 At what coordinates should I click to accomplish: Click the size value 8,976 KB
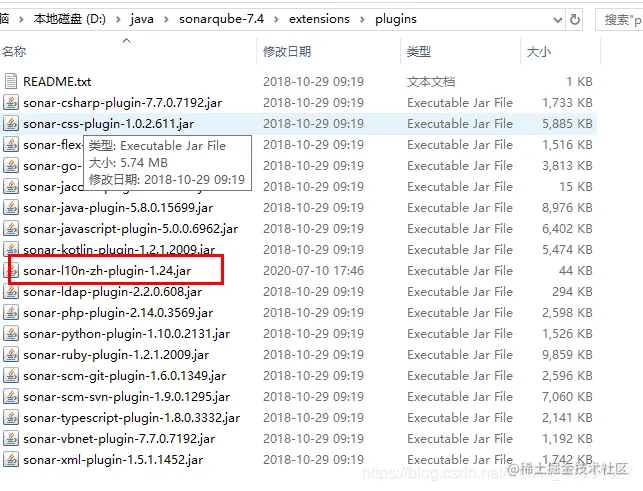click(567, 208)
